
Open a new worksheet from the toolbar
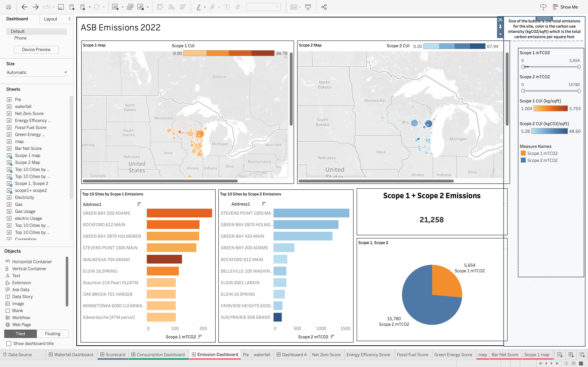tap(114, 7)
